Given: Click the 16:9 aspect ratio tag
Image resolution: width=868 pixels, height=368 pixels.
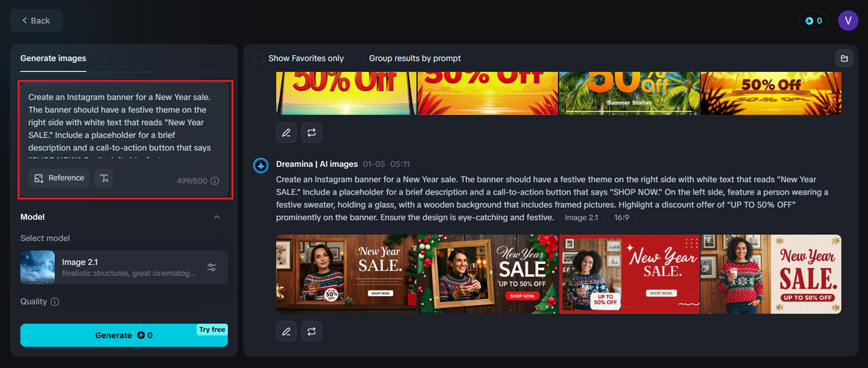Looking at the screenshot, I should point(620,218).
